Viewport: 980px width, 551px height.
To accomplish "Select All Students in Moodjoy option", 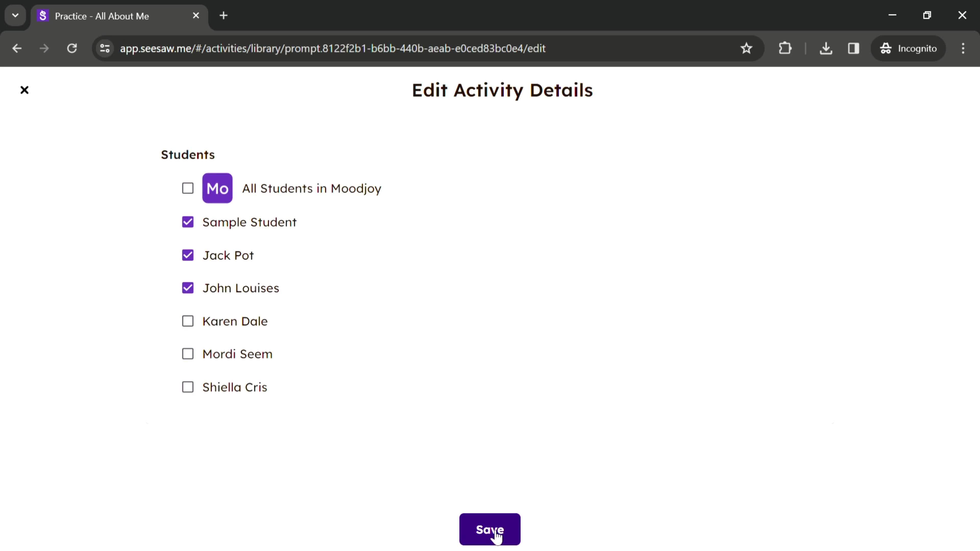I will click(188, 188).
